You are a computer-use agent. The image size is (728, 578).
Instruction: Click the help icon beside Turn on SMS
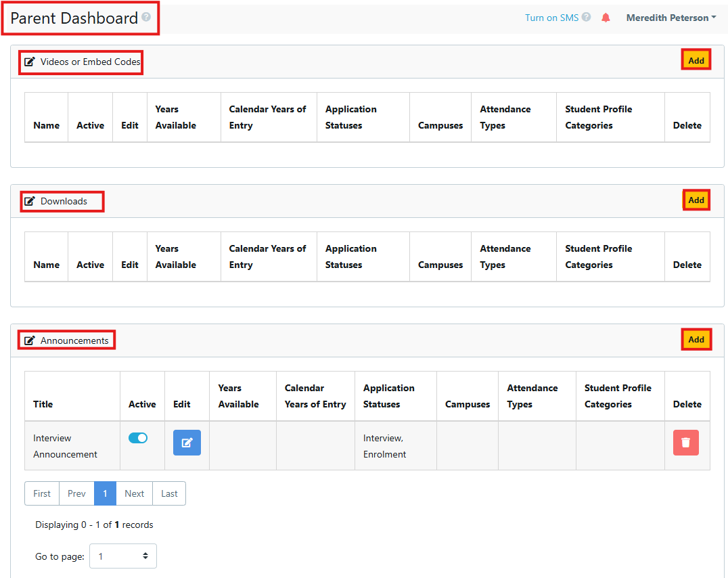pos(586,17)
